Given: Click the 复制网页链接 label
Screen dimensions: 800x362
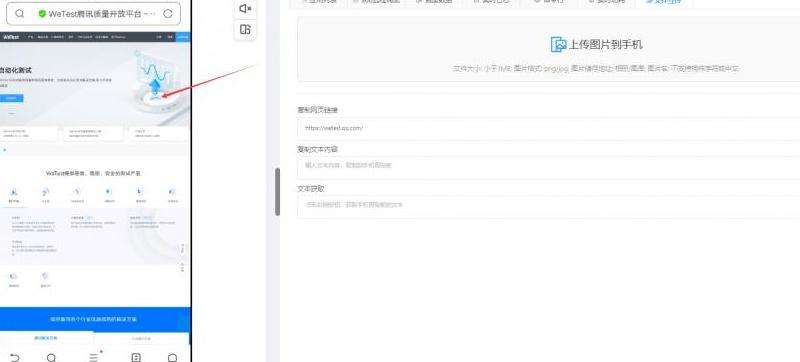Looking at the screenshot, I should (x=317, y=110).
